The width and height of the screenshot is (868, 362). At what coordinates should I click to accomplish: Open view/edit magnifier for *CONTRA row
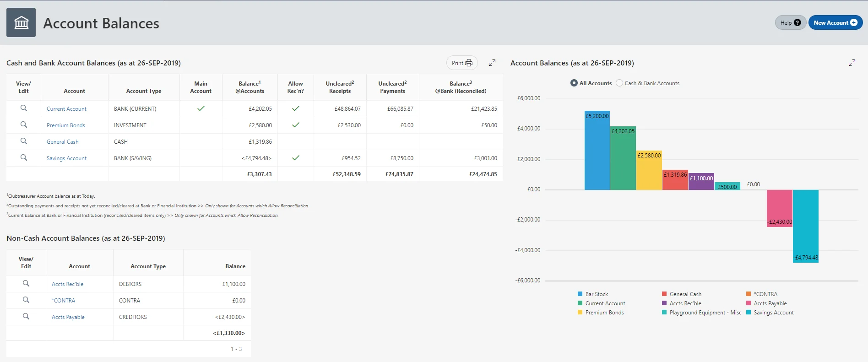pyautogui.click(x=26, y=300)
